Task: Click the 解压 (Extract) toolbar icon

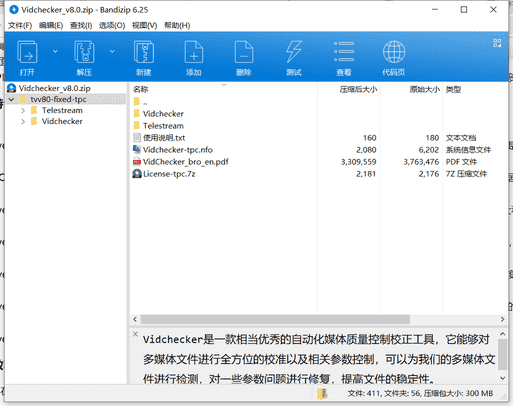Action: (84, 52)
